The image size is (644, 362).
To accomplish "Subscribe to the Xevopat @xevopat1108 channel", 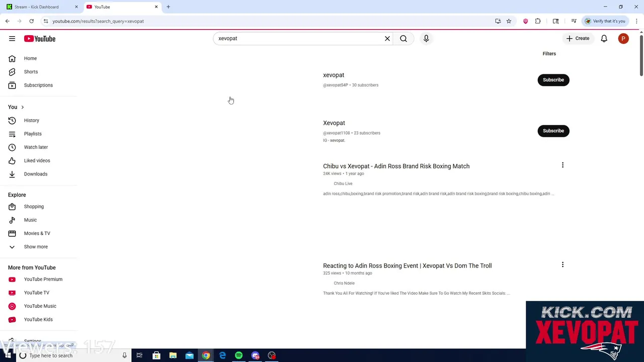I will point(553,131).
